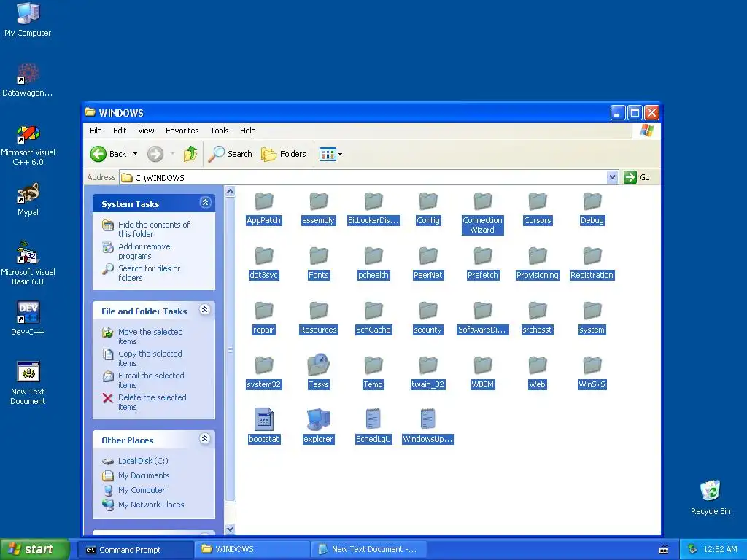The image size is (747, 560).
Task: Select the security folder icon
Action: pos(427,311)
